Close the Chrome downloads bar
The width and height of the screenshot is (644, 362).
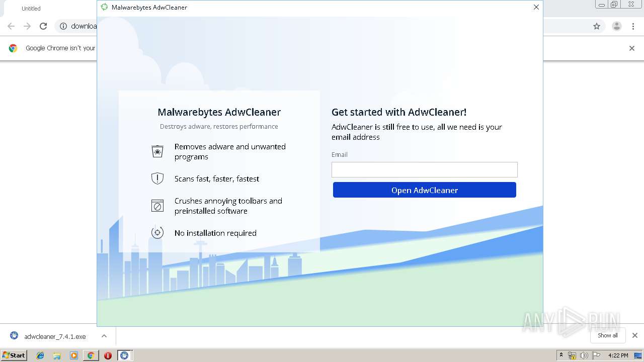[635, 335]
